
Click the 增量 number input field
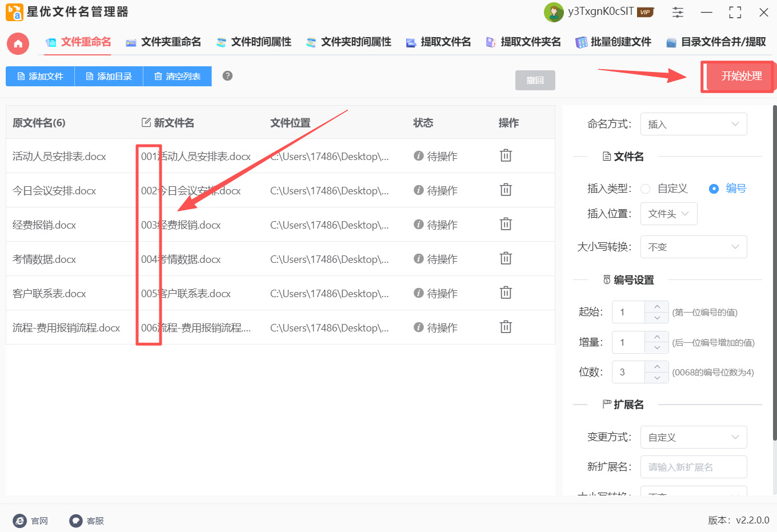[628, 342]
